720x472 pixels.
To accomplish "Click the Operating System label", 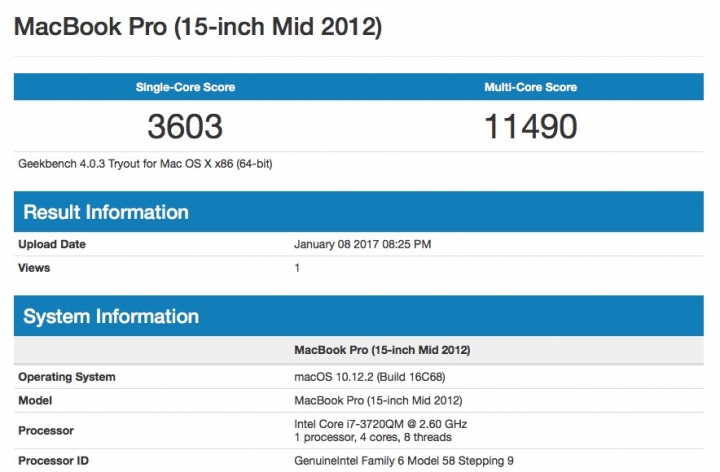I will [x=67, y=377].
